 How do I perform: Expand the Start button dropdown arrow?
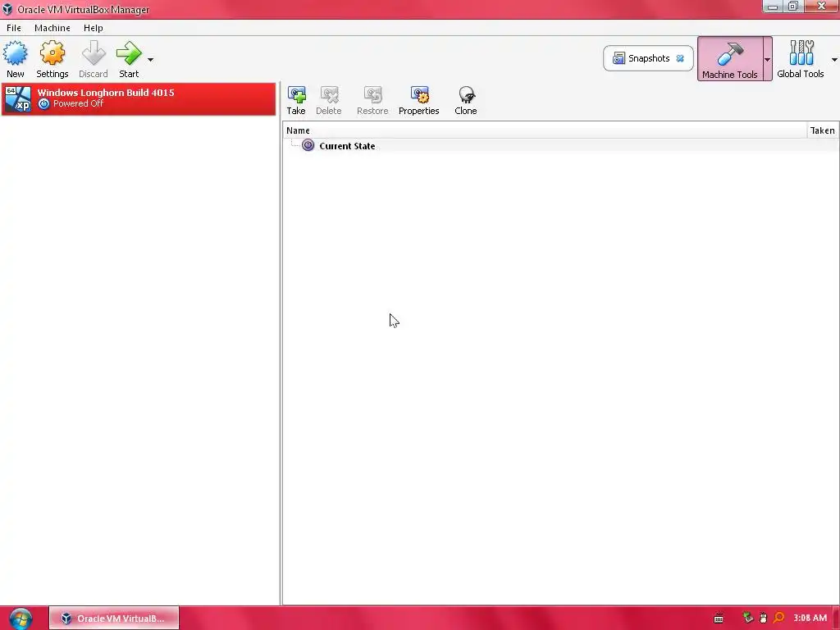151,59
